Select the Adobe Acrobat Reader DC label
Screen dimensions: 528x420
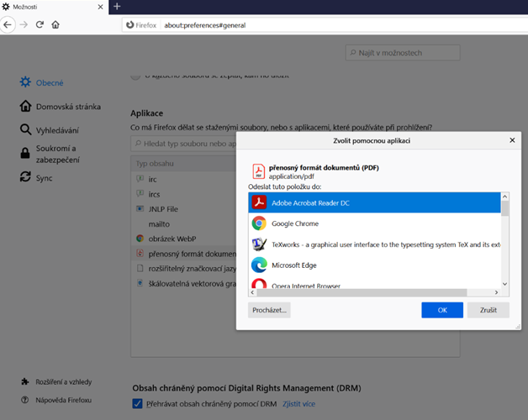(x=310, y=203)
